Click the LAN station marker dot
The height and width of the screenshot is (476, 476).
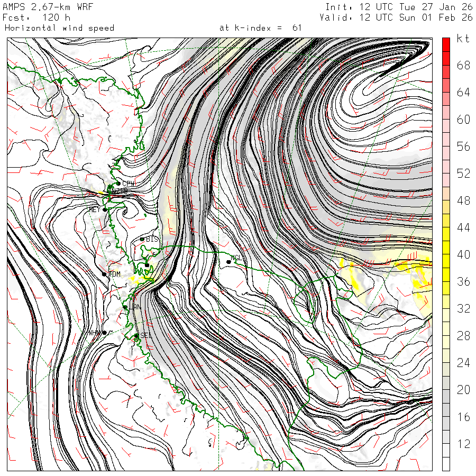tap(125, 307)
